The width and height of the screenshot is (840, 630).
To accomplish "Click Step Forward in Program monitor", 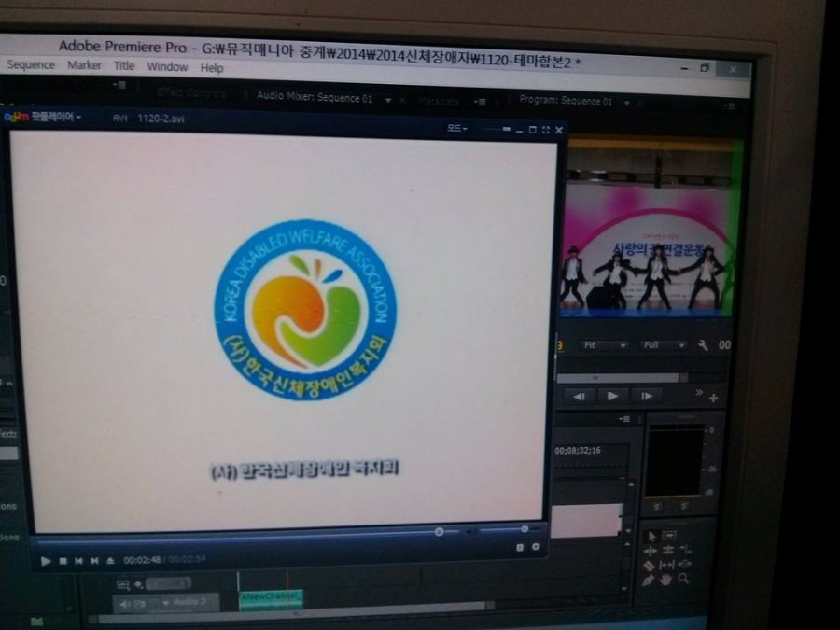I will coord(646,396).
